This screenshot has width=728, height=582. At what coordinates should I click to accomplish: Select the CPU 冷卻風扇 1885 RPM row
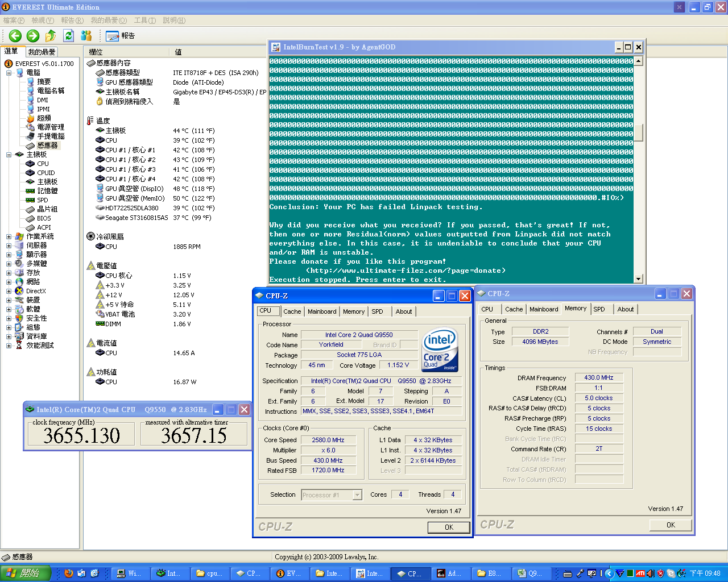[x=149, y=247]
